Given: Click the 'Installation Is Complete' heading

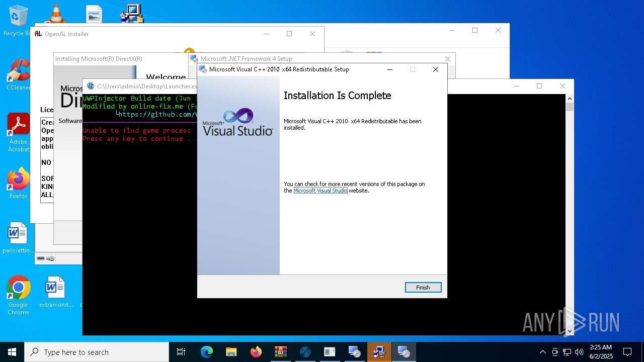Looking at the screenshot, I should click(337, 96).
